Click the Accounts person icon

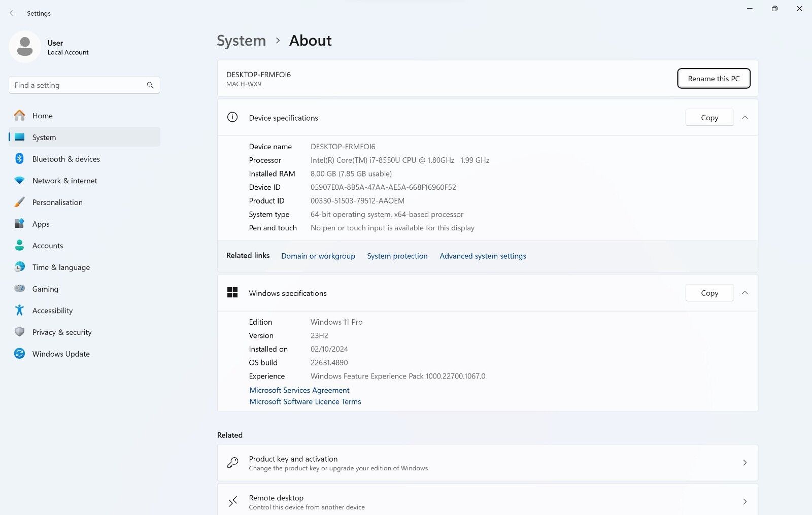coord(19,246)
